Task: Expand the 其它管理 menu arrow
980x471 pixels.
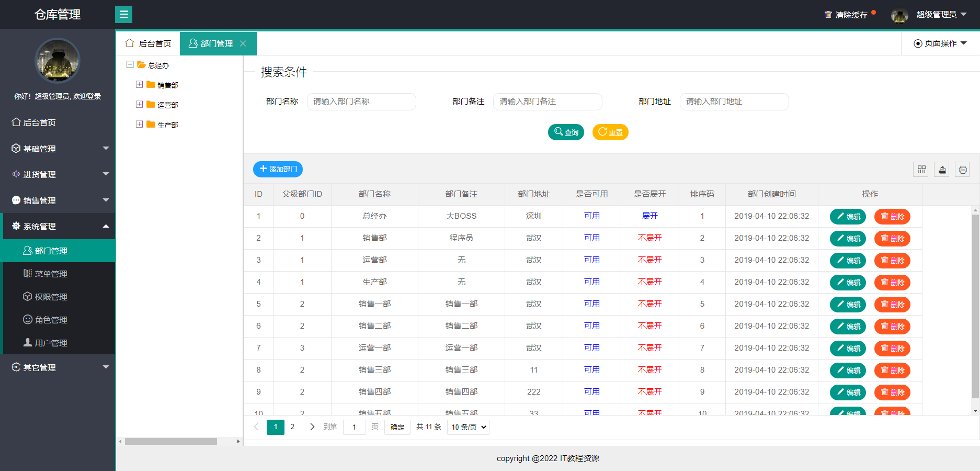Action: 106,367
